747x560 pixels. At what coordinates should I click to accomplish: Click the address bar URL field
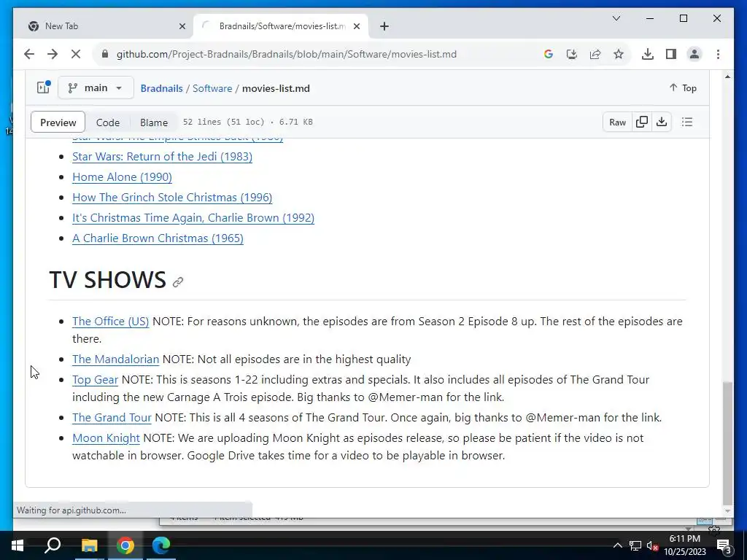286,54
